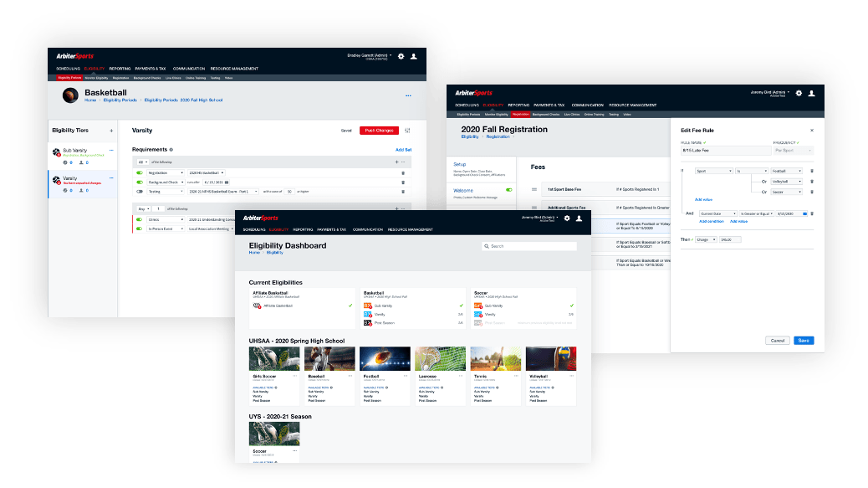Open Reporting menu in Basketball window
Viewport: 868px width, 488px height.
120,69
